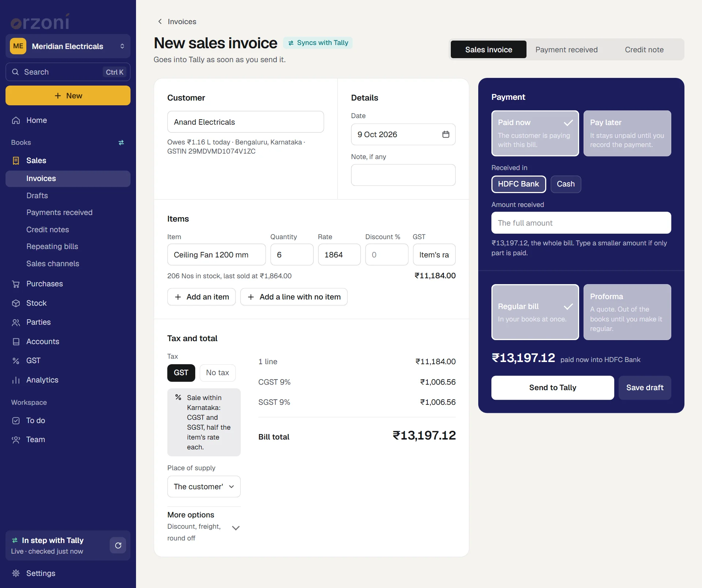Image resolution: width=702 pixels, height=588 pixels.
Task: Click the Syncs with Tally badge
Action: point(318,43)
